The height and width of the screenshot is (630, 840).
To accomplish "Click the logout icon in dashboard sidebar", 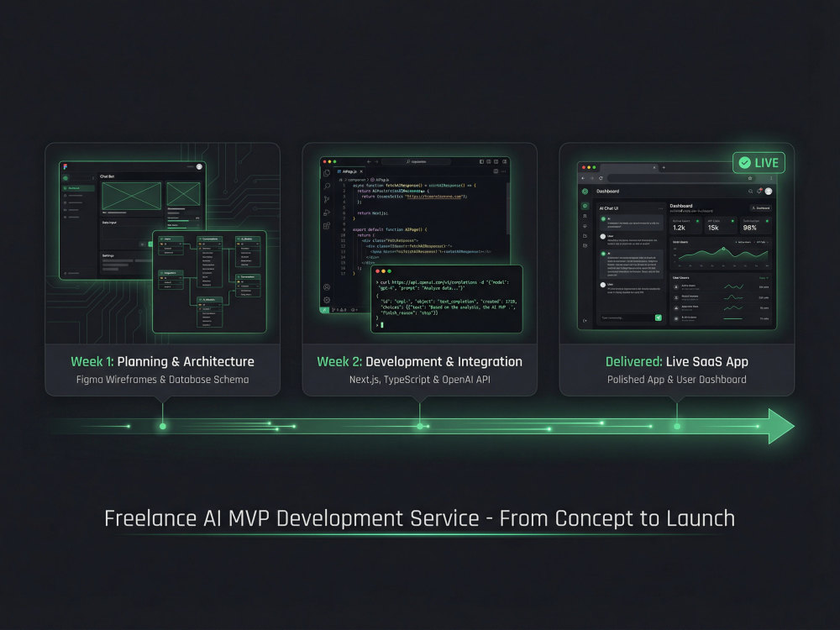I will click(x=585, y=320).
